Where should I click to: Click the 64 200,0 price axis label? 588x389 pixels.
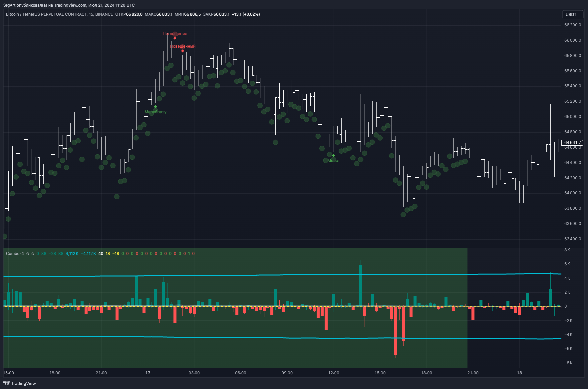573,178
